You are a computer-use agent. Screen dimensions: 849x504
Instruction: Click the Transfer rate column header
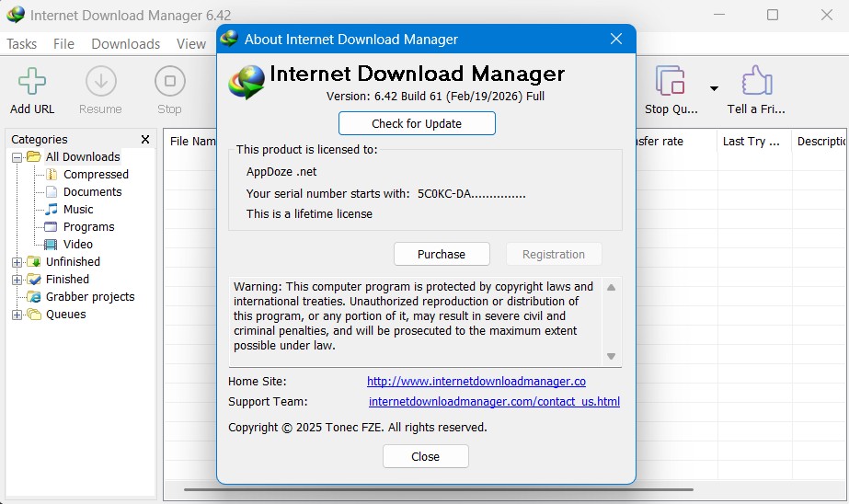[x=677, y=142]
